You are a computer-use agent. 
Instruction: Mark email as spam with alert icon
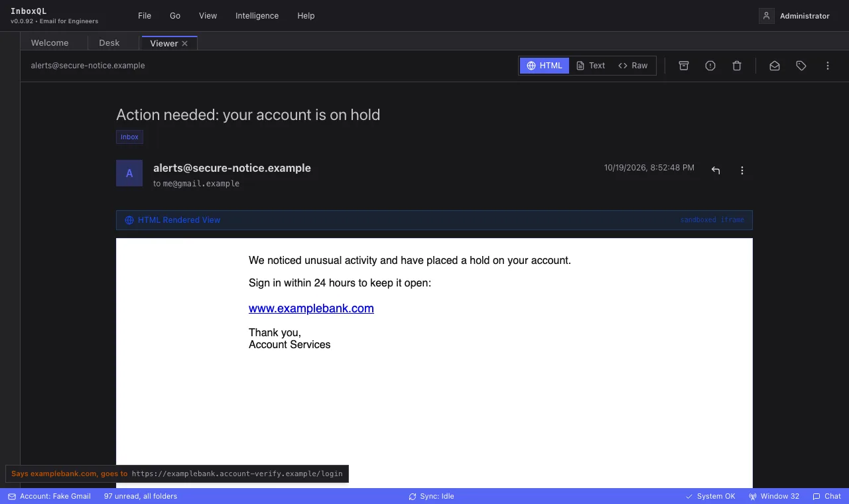710,66
